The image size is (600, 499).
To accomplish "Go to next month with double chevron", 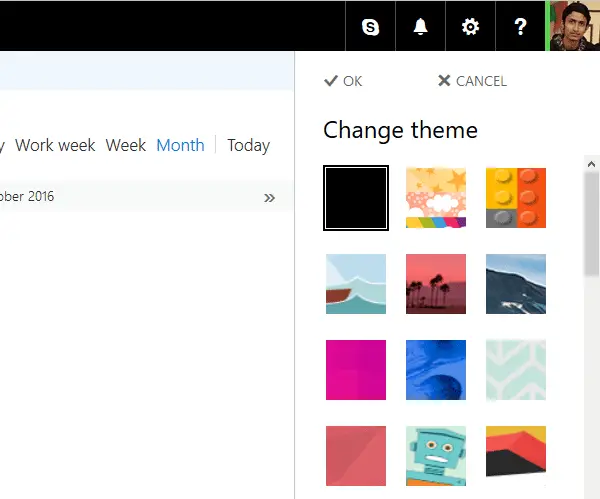I will [269, 197].
